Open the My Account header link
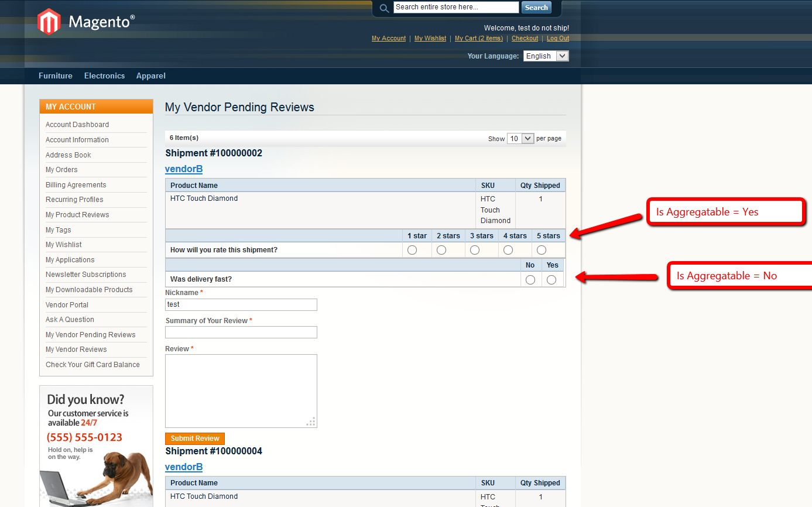The width and height of the screenshot is (812, 507). point(389,38)
